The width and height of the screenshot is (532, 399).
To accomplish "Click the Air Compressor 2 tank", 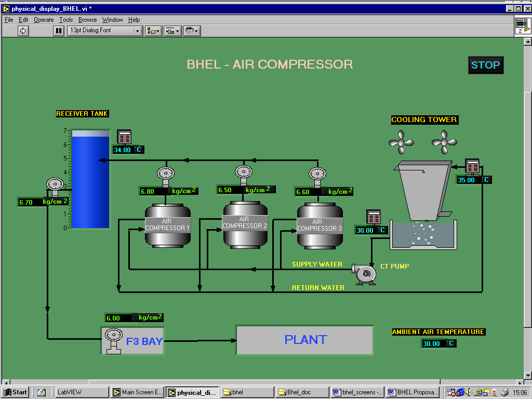I will click(x=245, y=225).
